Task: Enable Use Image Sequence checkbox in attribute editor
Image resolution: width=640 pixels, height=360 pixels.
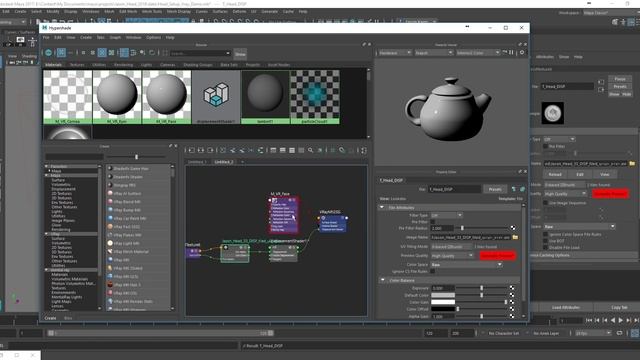Action: pyautogui.click(x=545, y=202)
